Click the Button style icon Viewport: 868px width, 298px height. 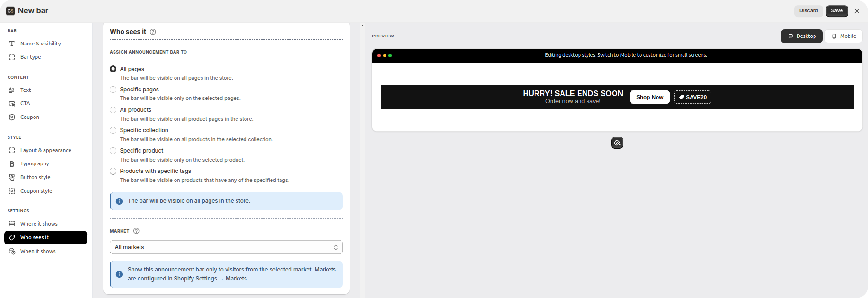[12, 177]
